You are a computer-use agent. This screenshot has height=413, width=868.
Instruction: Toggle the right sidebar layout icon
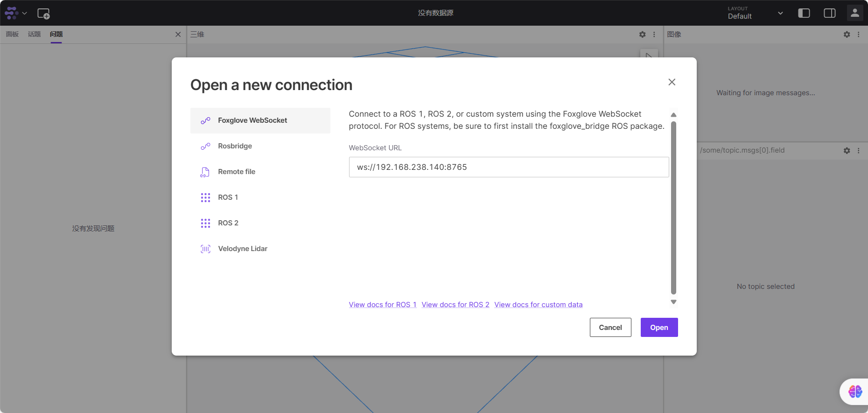click(x=830, y=13)
